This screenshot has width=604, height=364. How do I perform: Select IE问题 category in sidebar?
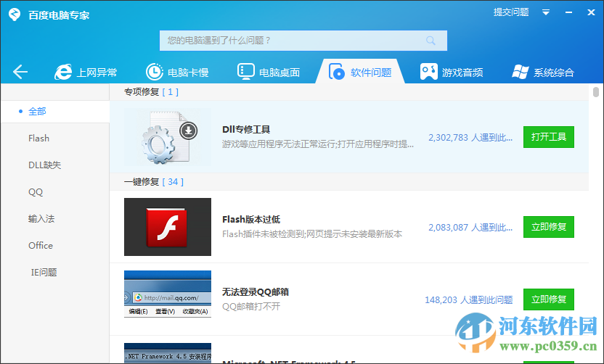pos(44,273)
